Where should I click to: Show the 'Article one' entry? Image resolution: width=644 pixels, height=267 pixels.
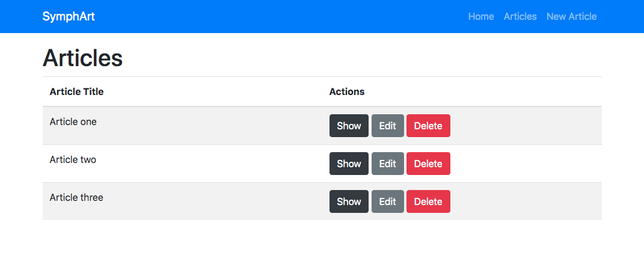click(x=349, y=126)
